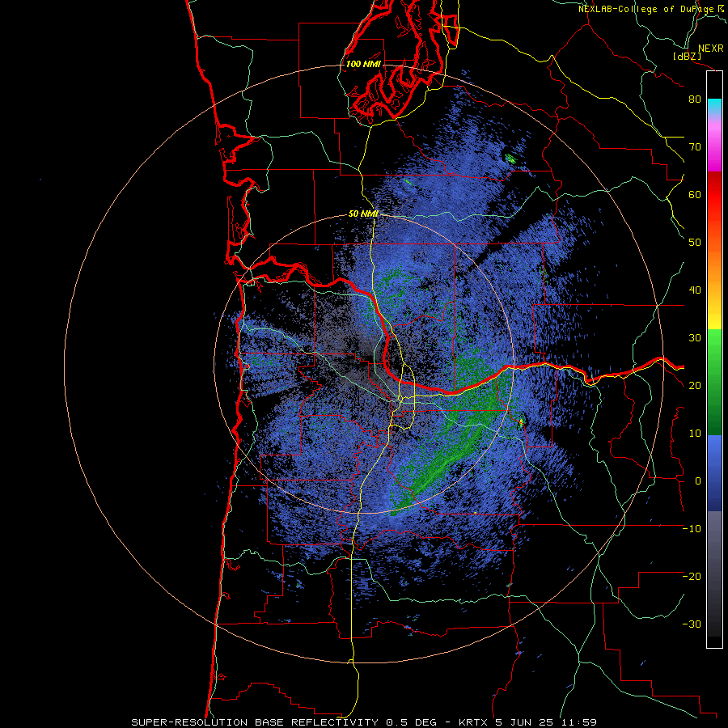Viewport: 728px width, 728px height.
Task: Click the -10 value on the dBZ scale
Action: [692, 528]
